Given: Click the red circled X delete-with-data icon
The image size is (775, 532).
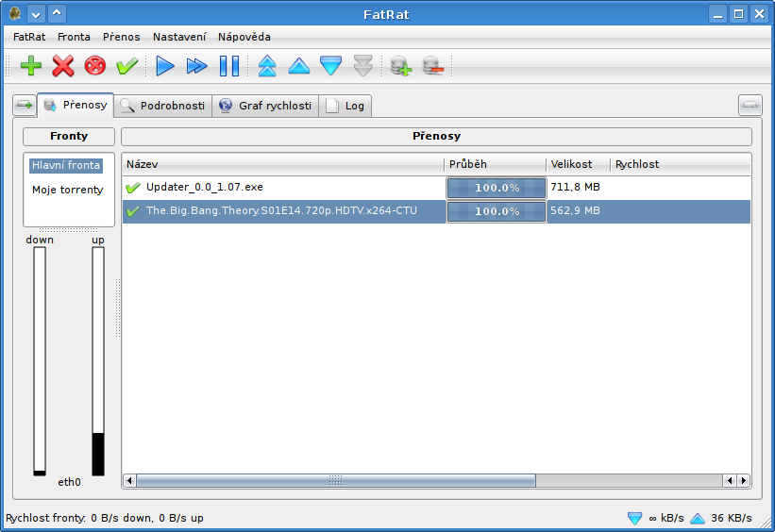Looking at the screenshot, I should pyautogui.click(x=95, y=65).
